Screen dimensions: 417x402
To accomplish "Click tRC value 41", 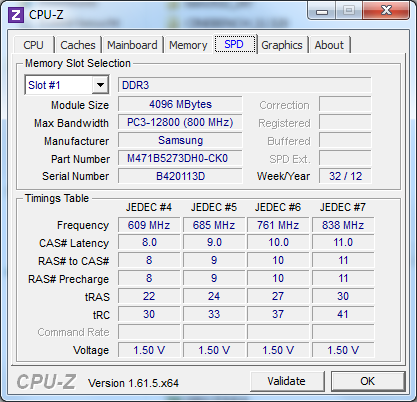I will point(343,314).
